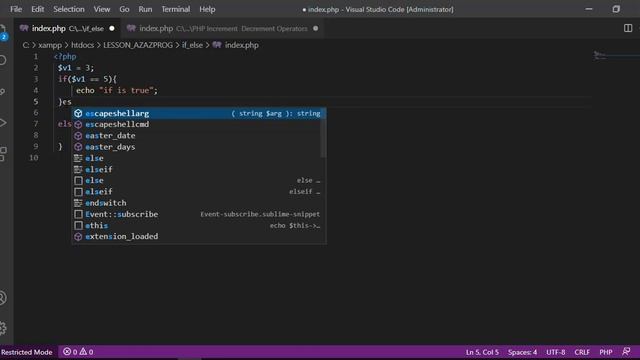Open Manage gear in activity bar

(x=2, y=328)
